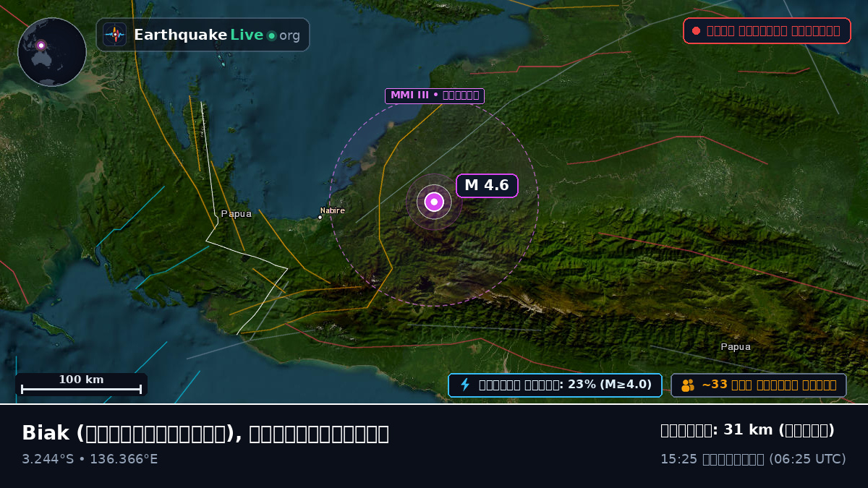Click the 31 km depth readout

tap(747, 430)
